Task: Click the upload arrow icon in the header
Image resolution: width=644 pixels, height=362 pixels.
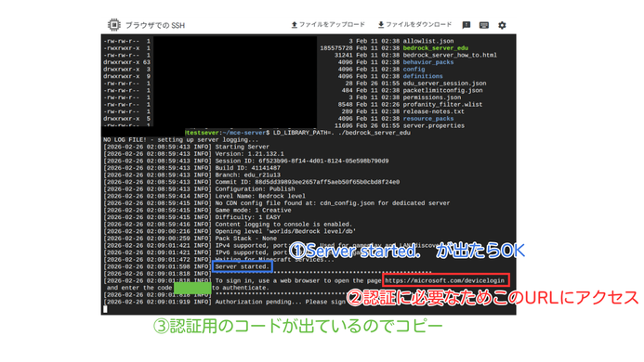Action: pos(294,25)
